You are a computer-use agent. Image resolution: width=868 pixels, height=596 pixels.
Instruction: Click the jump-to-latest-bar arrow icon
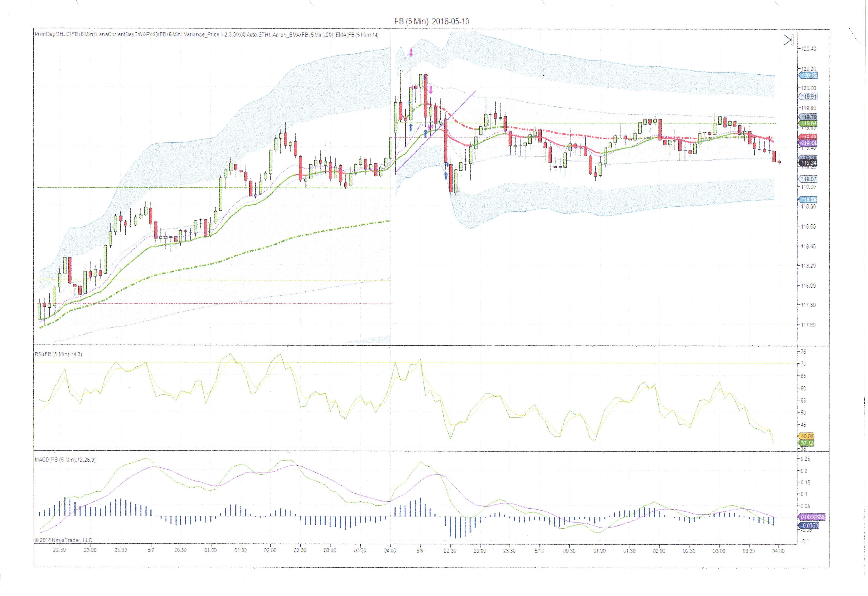(788, 40)
